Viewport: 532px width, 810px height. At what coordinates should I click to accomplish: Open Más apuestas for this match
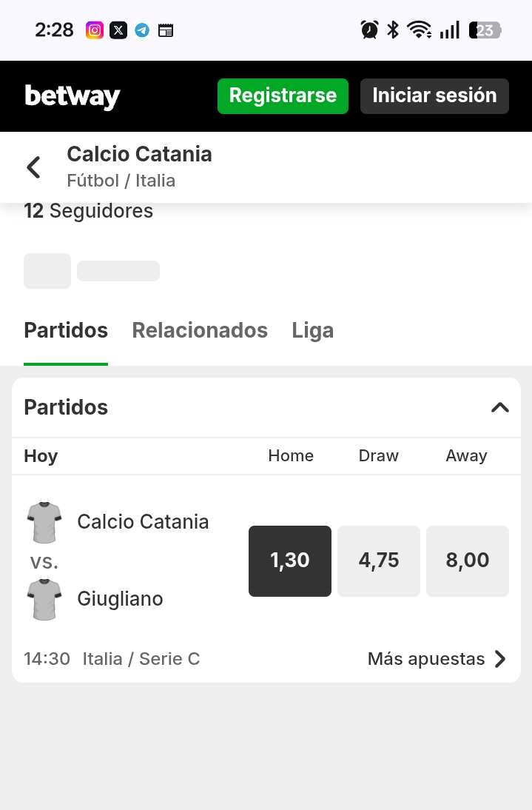[x=437, y=659]
